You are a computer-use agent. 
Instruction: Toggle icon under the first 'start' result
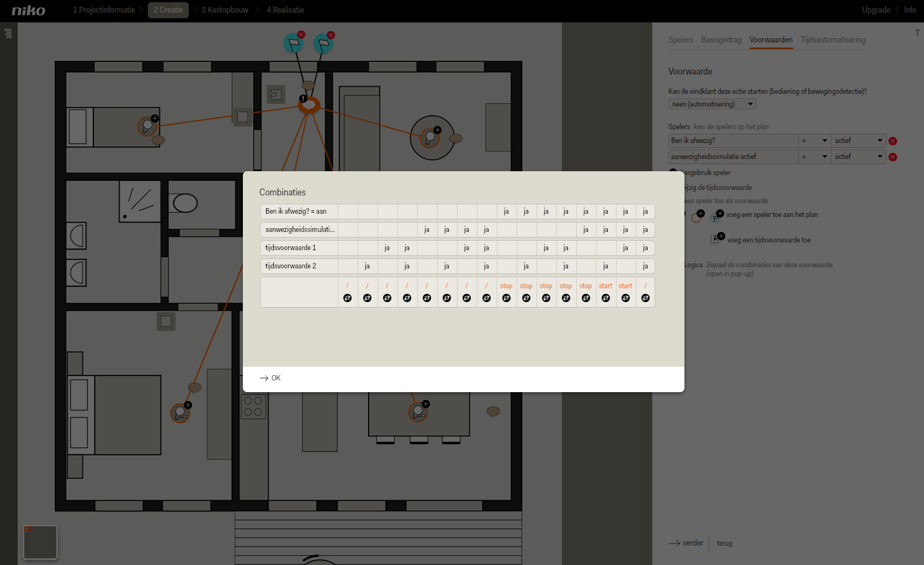pyautogui.click(x=606, y=298)
